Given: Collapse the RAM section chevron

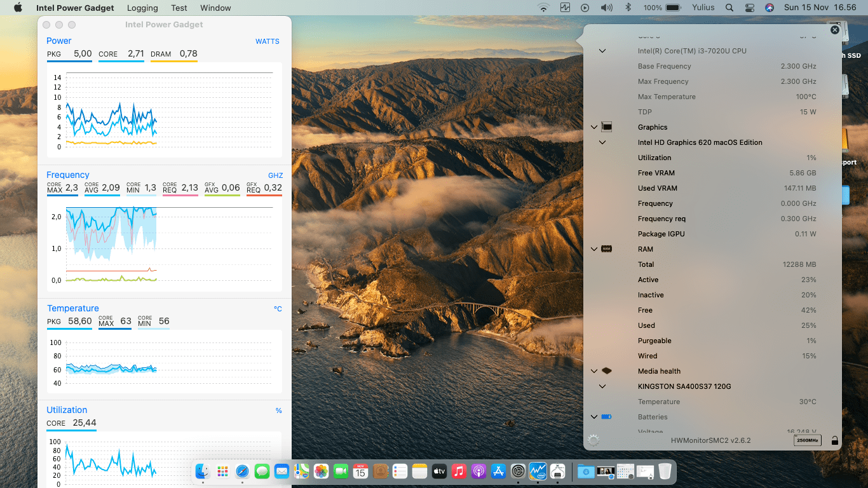Looking at the screenshot, I should pos(594,249).
